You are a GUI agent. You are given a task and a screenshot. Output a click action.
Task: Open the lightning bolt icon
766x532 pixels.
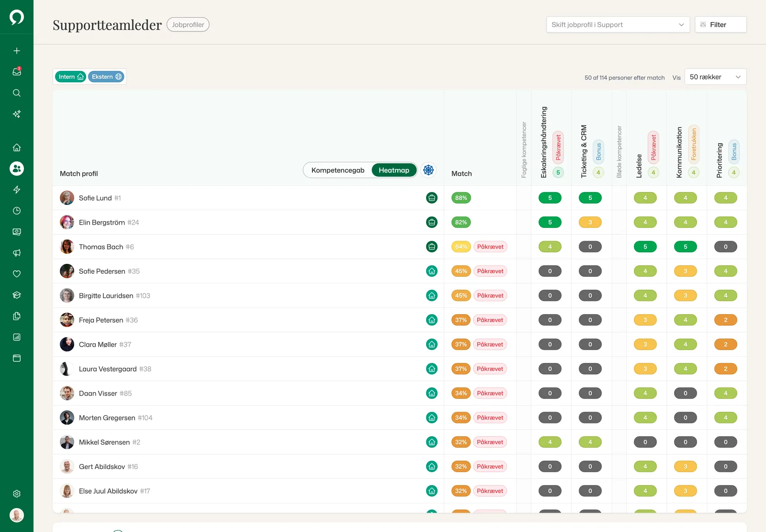pos(17,190)
